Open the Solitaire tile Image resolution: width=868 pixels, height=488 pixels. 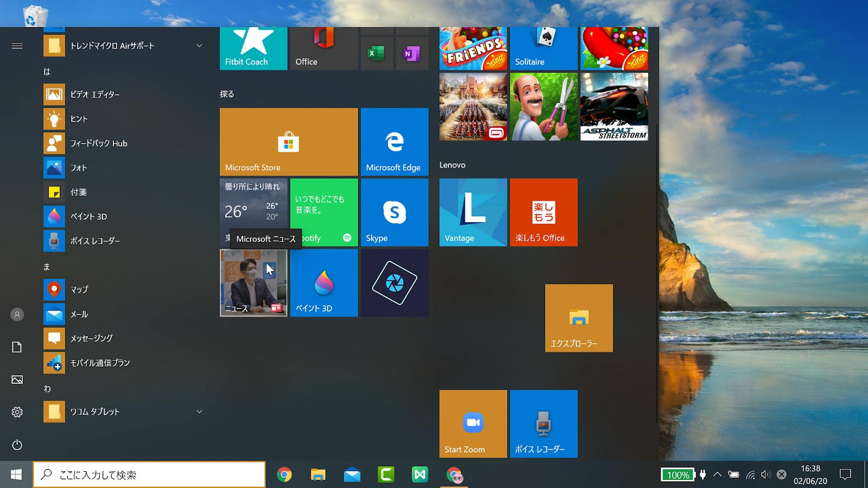click(544, 49)
